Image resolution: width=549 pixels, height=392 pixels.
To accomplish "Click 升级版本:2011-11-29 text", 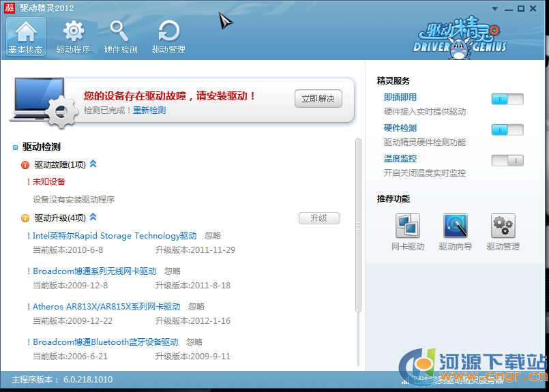I will pyautogui.click(x=195, y=250).
